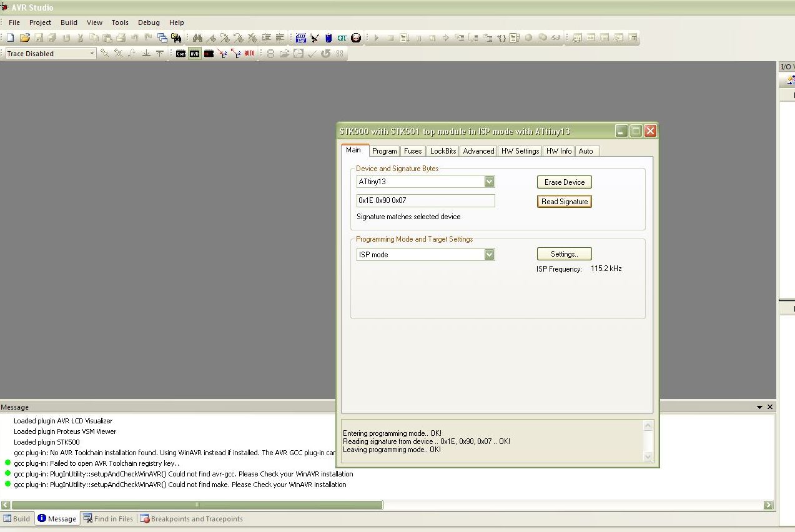Open the Project menu

click(40, 22)
